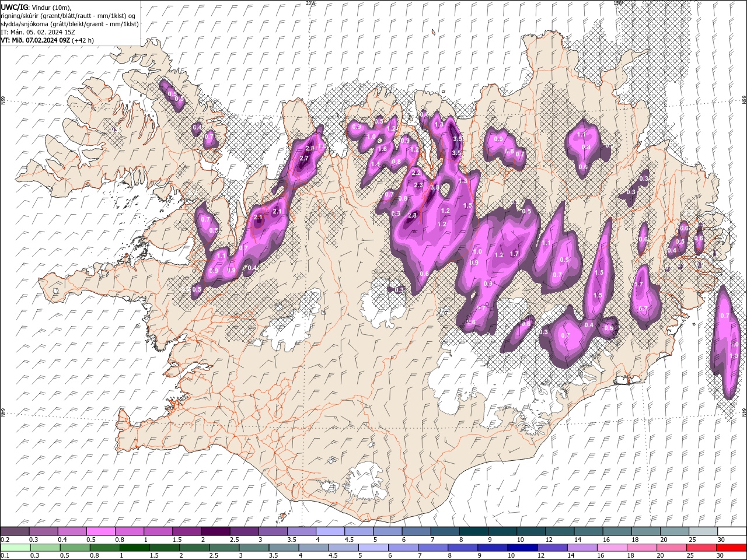Click the 'UWC/IG: Vindur (10m),' title line

36,6
